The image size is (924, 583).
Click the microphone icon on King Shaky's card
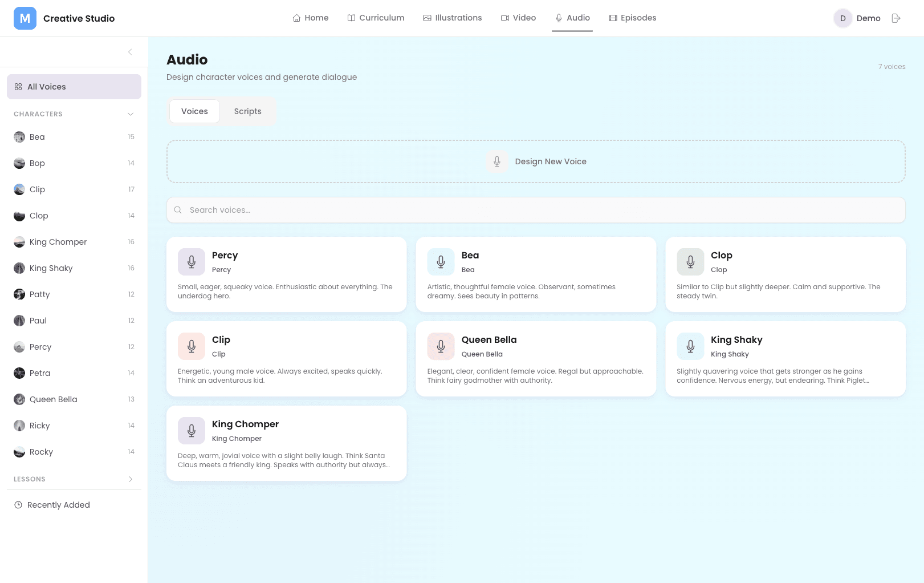[x=690, y=346]
